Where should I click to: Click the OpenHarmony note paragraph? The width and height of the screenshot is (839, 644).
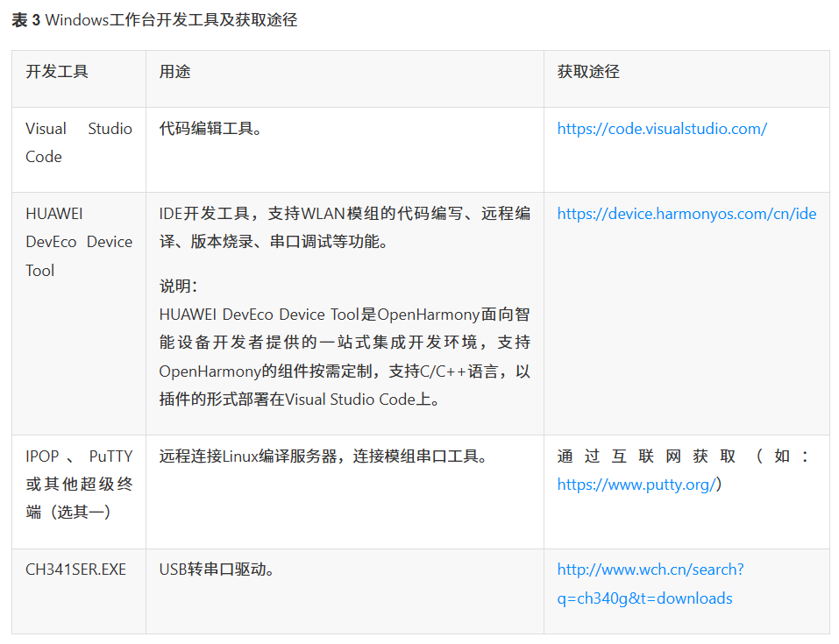[345, 357]
